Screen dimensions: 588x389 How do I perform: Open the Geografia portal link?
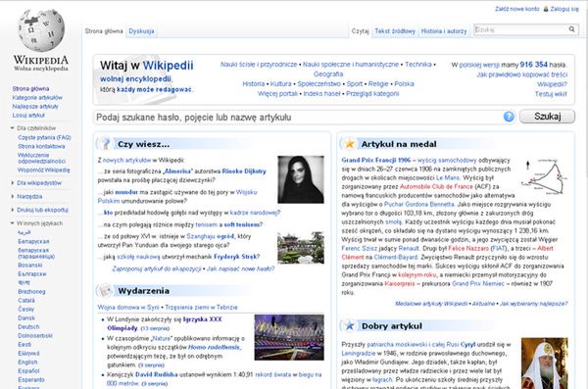coord(328,73)
